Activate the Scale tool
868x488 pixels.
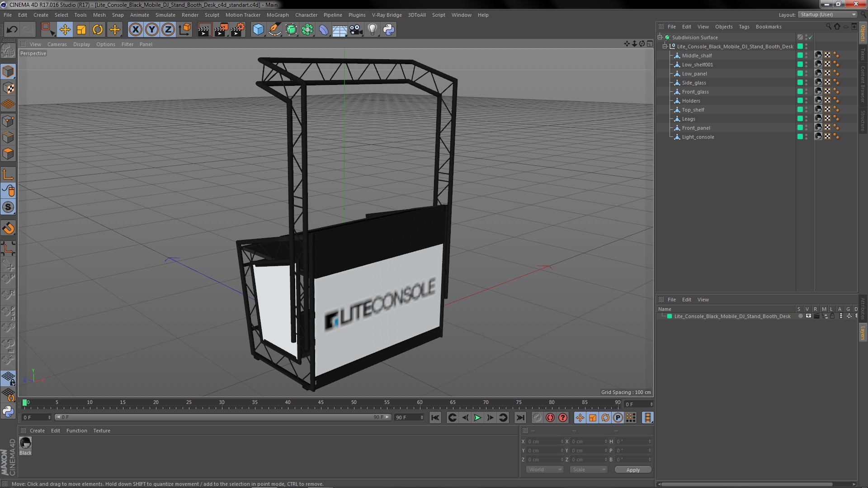[81, 30]
